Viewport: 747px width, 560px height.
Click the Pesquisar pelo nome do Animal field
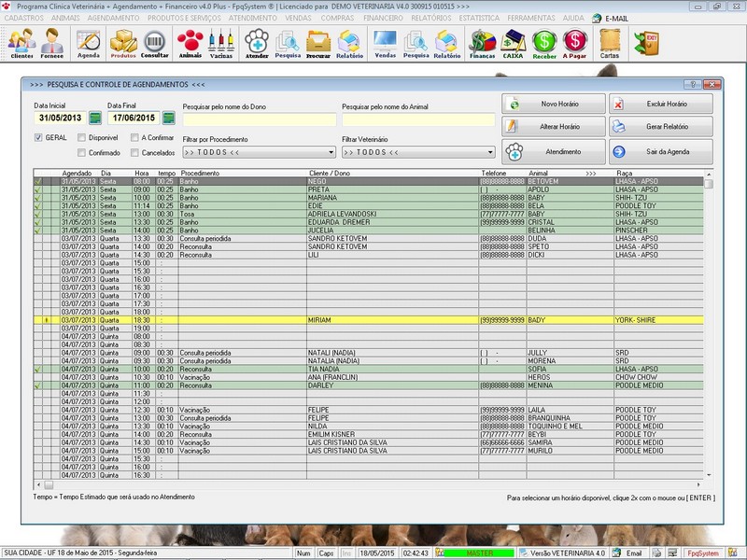point(418,119)
